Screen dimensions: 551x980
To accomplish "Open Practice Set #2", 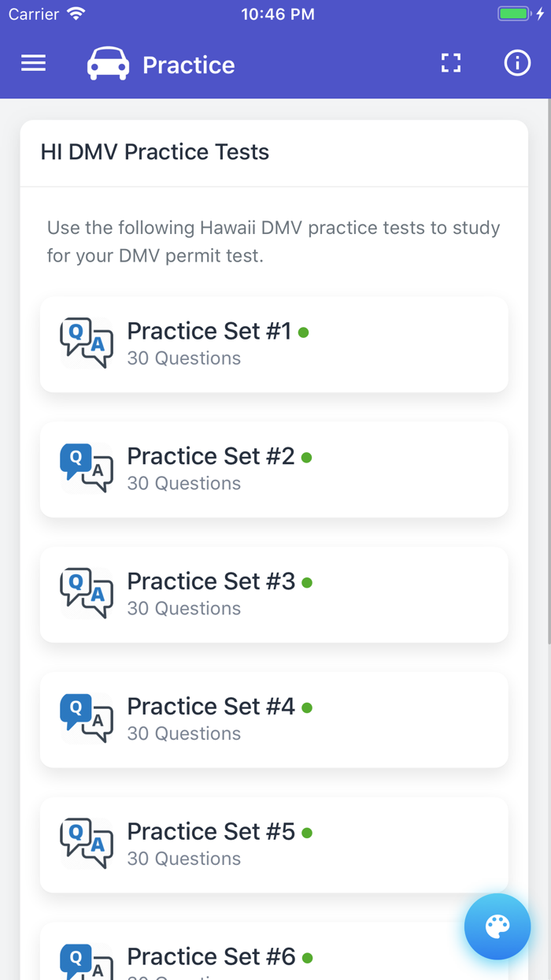I will [274, 469].
